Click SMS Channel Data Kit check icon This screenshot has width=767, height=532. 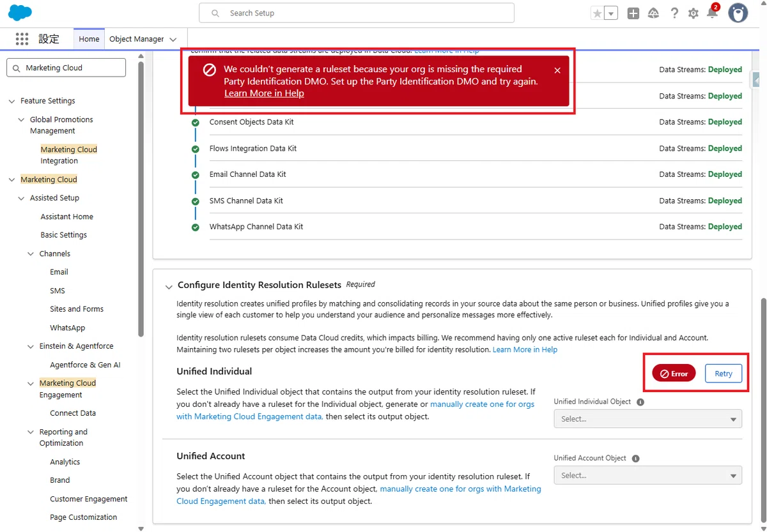(196, 201)
